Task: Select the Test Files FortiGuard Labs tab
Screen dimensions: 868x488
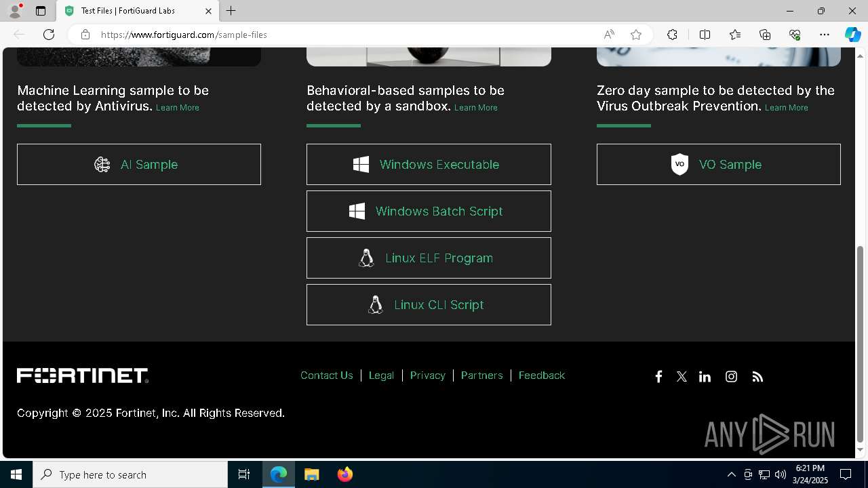Action: (137, 11)
